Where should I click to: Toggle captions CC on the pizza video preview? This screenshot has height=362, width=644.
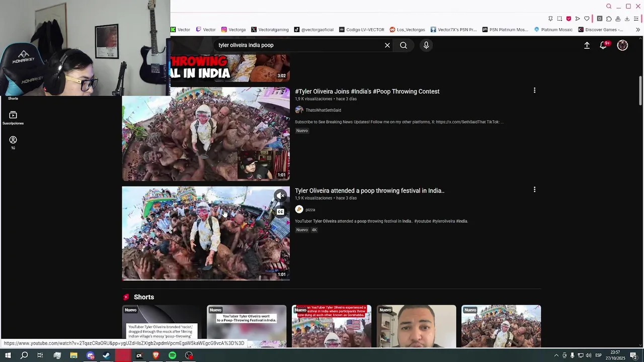(280, 212)
